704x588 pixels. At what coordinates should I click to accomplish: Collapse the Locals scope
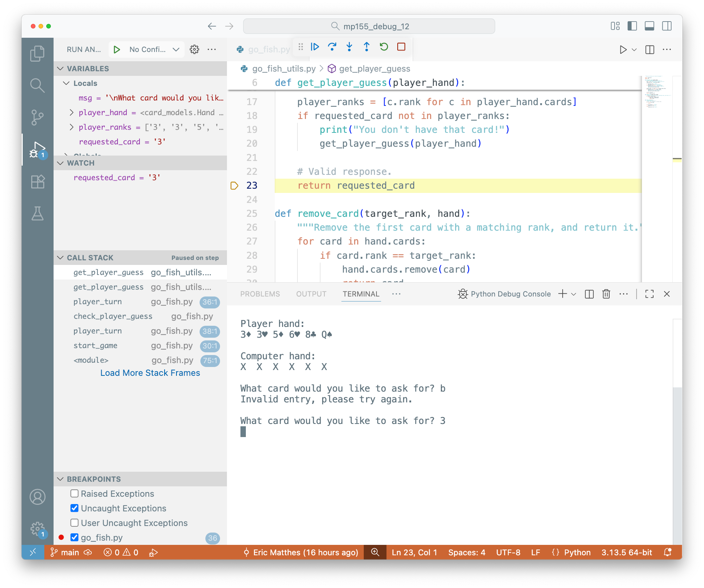[67, 83]
